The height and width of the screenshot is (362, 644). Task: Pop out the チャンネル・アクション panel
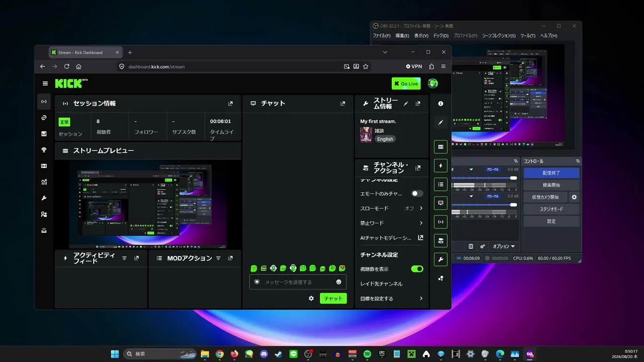point(418,168)
